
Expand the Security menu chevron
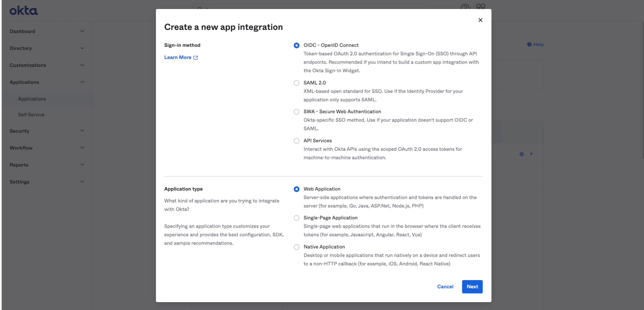pos(82,131)
